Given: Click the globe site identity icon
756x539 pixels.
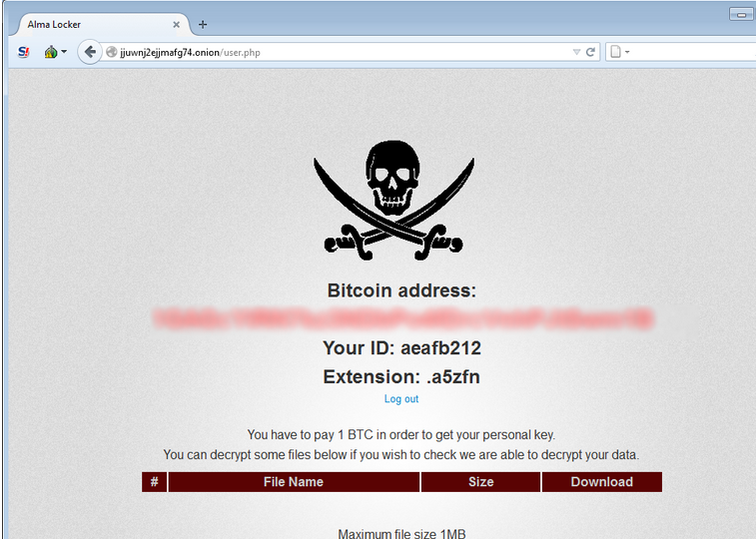Looking at the screenshot, I should tap(112, 52).
